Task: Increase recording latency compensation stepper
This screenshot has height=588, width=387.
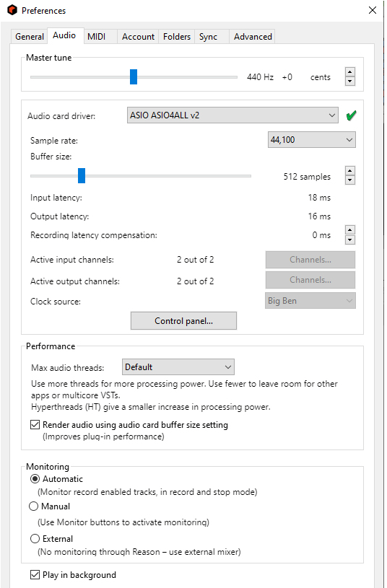Action: point(350,230)
